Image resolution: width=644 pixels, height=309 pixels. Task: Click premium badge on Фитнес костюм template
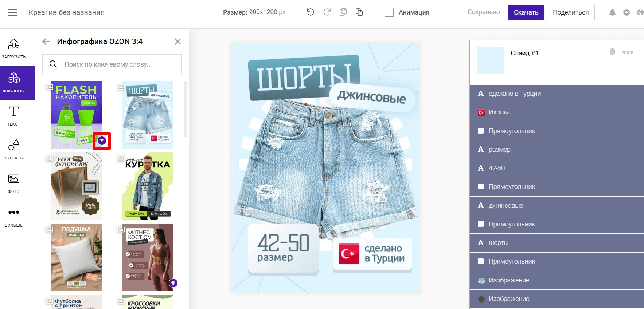point(173,283)
